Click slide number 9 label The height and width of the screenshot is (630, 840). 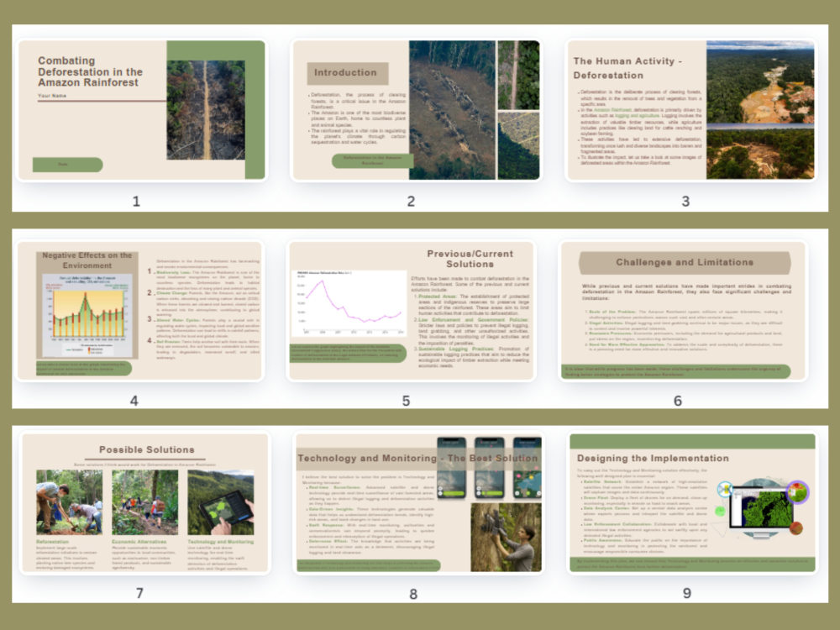click(687, 593)
